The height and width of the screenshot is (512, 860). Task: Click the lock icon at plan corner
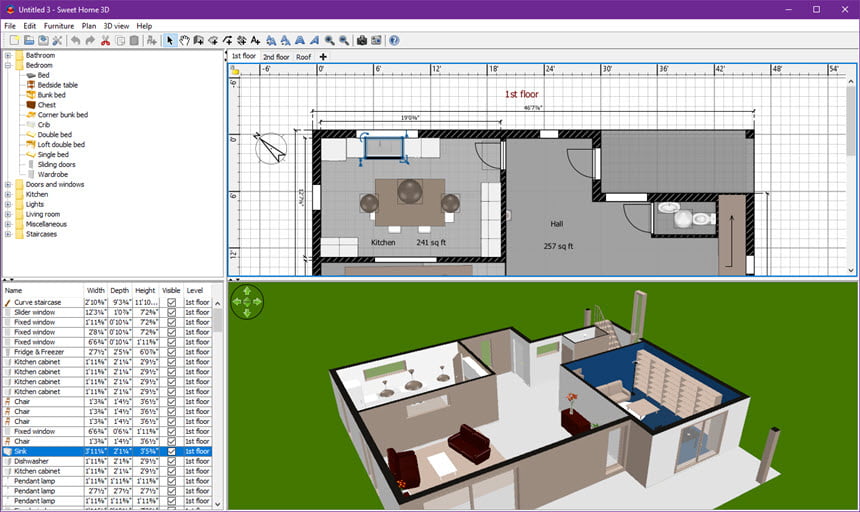coord(235,70)
